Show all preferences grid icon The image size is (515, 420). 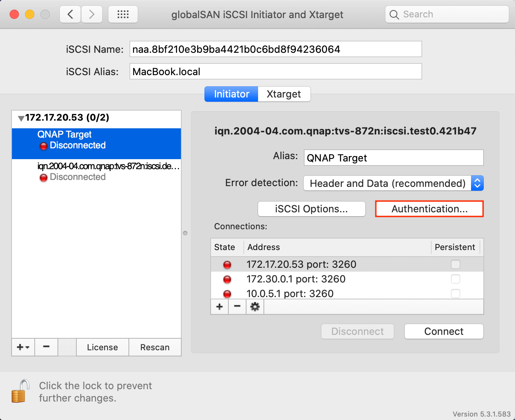pyautogui.click(x=123, y=15)
